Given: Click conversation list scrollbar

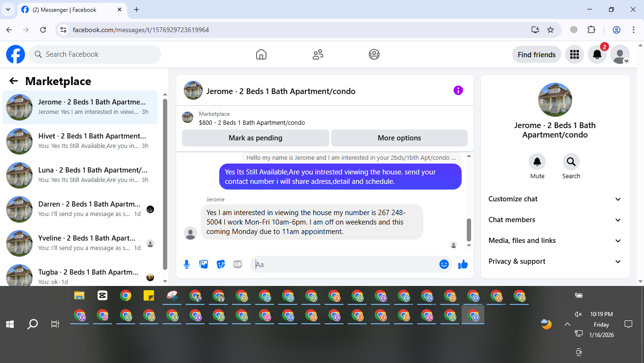Looking at the screenshot, I should click(165, 184).
